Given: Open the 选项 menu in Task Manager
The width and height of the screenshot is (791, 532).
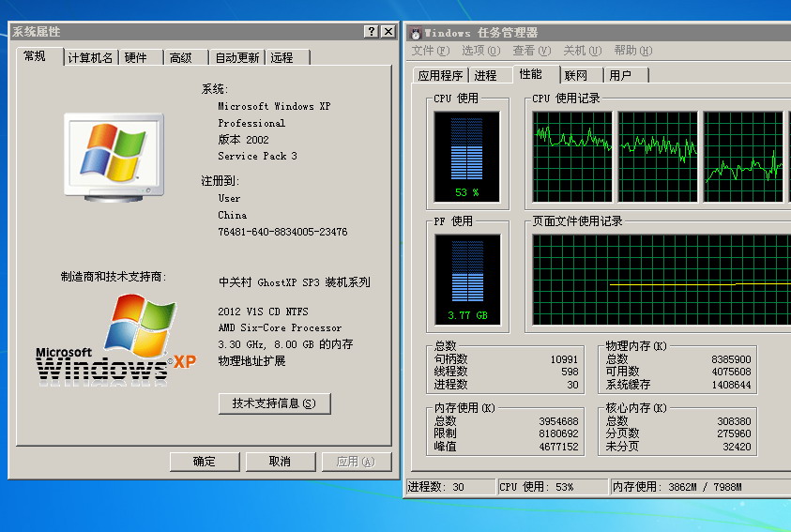Looking at the screenshot, I should (480, 51).
